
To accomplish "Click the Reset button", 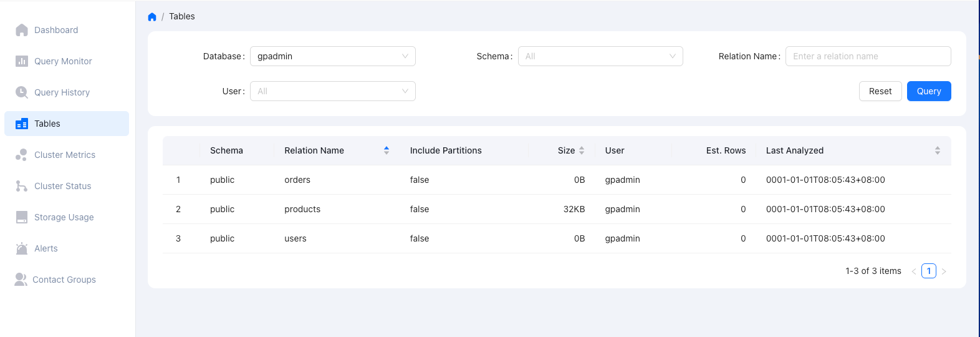I will (880, 91).
